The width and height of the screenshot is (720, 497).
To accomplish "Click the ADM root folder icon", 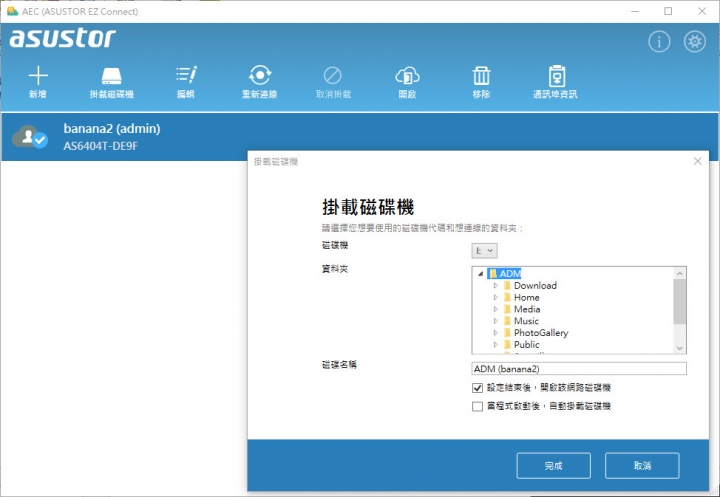I will [493, 274].
